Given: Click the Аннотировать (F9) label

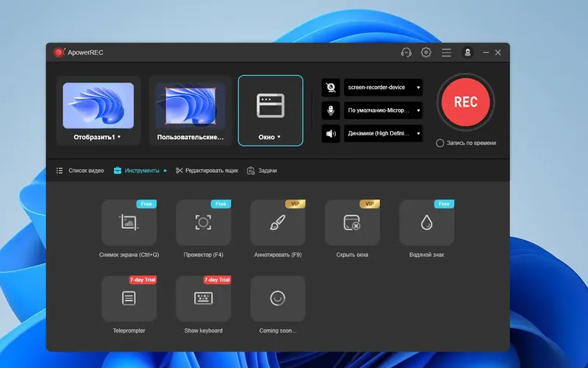Looking at the screenshot, I should pyautogui.click(x=278, y=255).
